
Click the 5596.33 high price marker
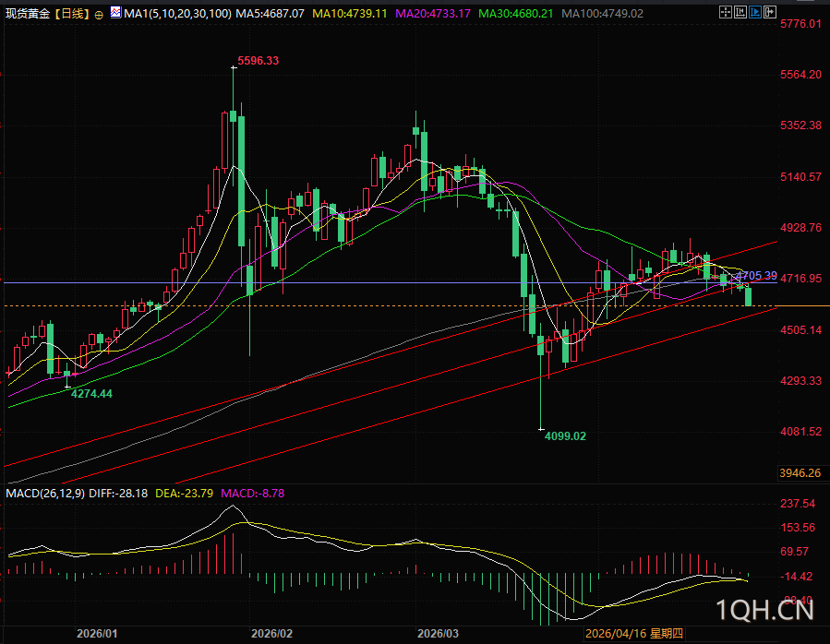pos(258,61)
